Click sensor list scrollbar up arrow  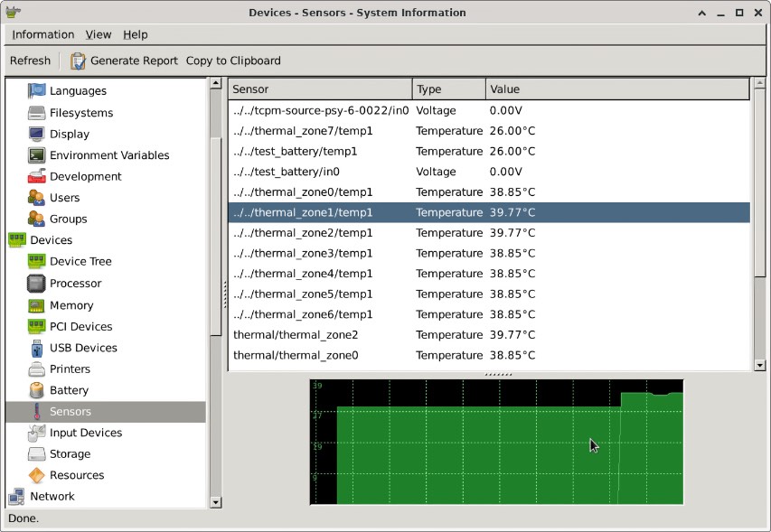759,83
